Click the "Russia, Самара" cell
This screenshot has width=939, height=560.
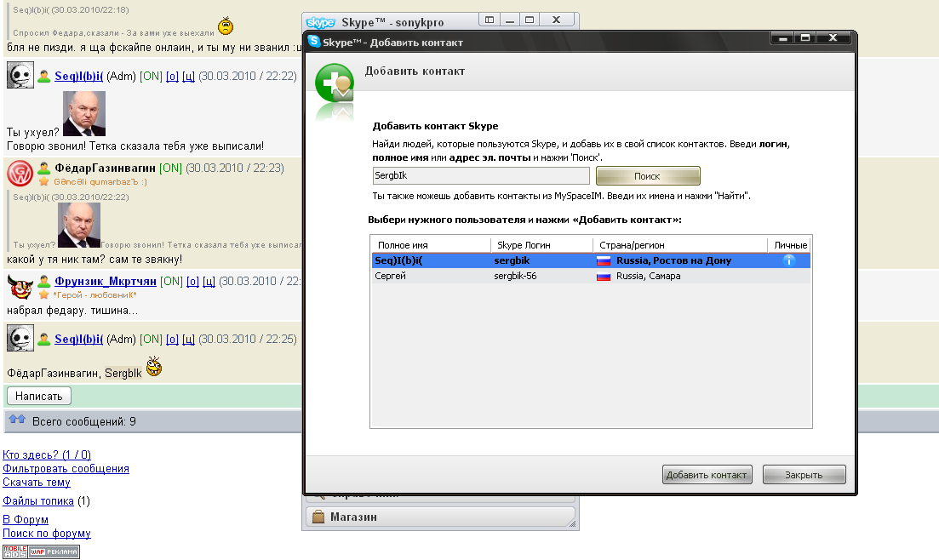[x=649, y=276]
